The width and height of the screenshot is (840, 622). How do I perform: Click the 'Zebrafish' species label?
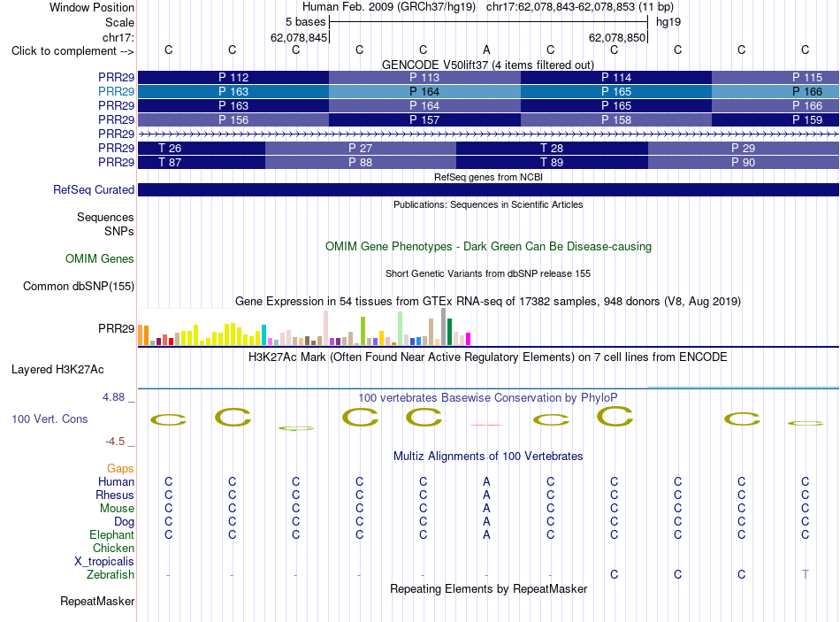(x=111, y=575)
